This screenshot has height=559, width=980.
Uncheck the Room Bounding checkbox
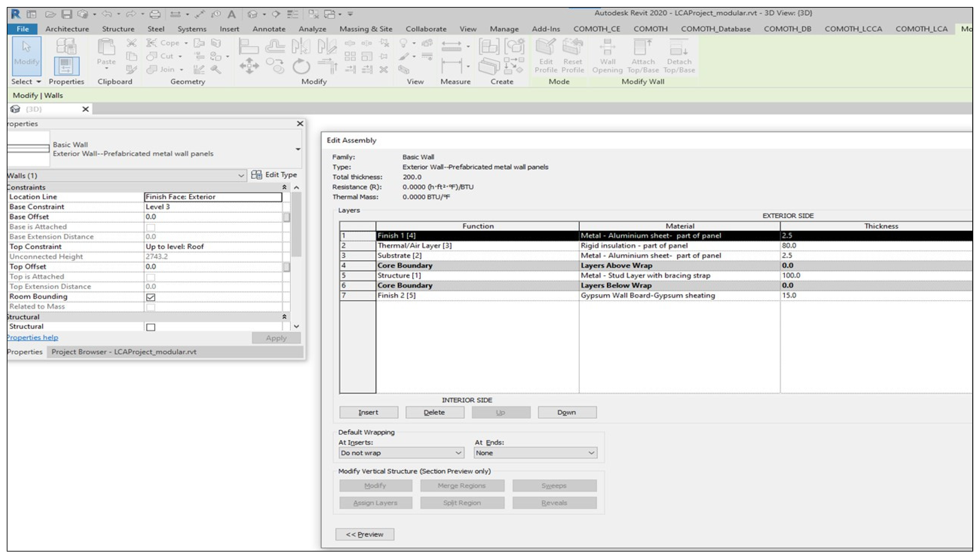tap(151, 297)
